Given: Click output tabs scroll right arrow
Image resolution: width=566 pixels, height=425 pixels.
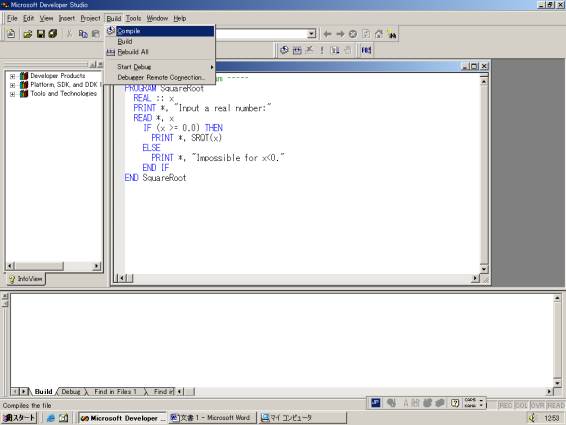Looking at the screenshot, I should [24, 391].
